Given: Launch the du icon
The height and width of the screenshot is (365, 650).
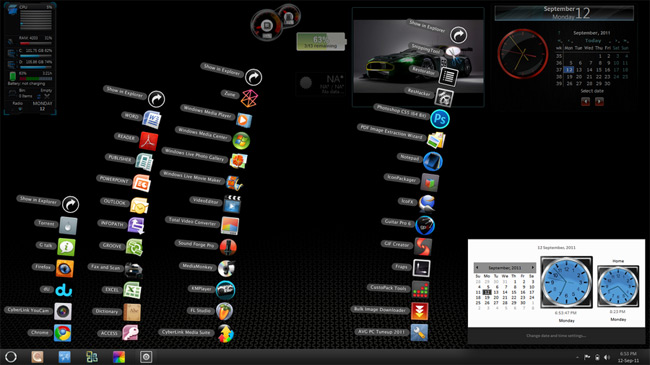Looking at the screenshot, I should coord(63,290).
